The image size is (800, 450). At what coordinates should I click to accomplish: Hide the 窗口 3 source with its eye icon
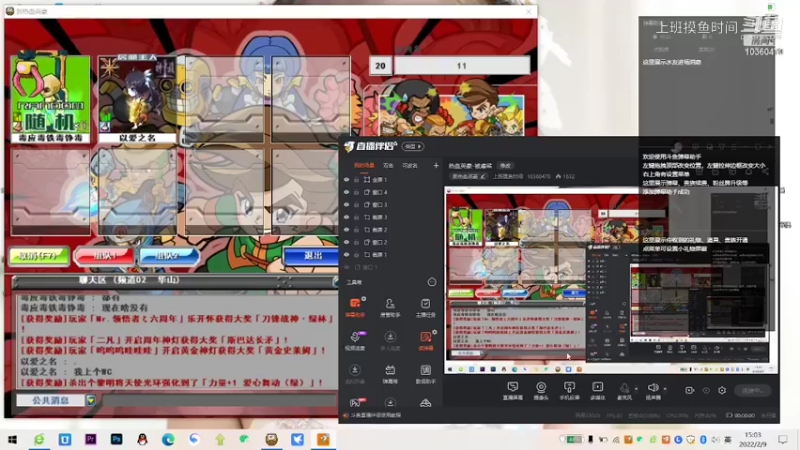pyautogui.click(x=346, y=205)
